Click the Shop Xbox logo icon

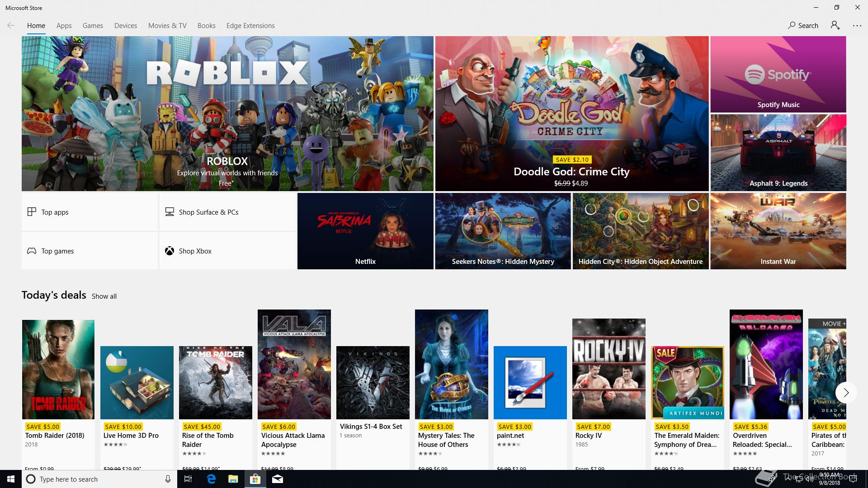[x=170, y=251]
